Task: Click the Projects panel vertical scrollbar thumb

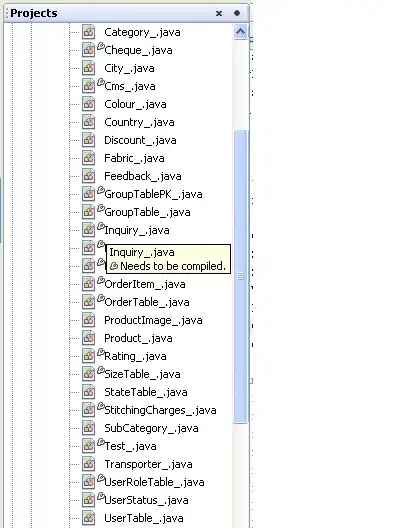Action: click(x=240, y=276)
